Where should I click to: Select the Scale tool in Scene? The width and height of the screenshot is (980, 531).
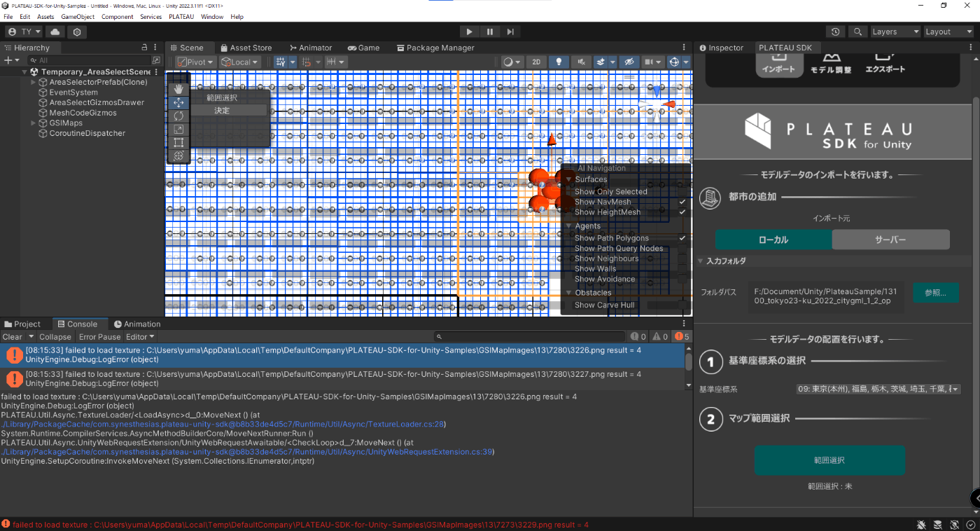(178, 129)
